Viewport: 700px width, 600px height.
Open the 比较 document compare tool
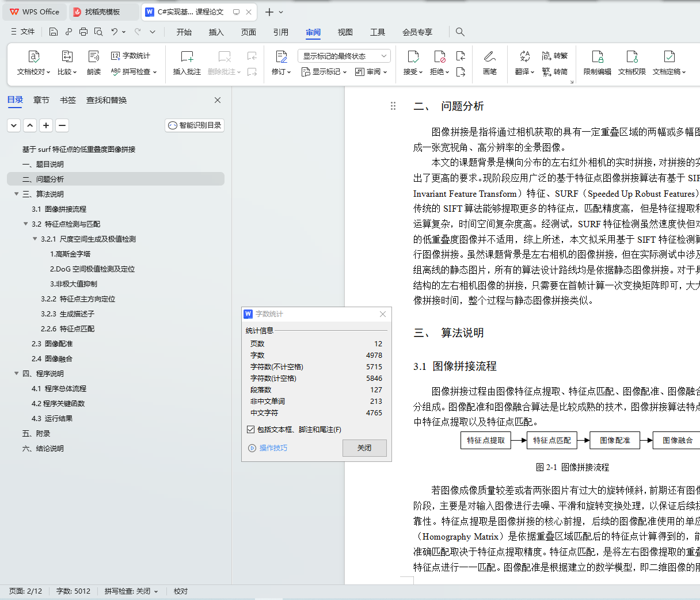(x=67, y=63)
